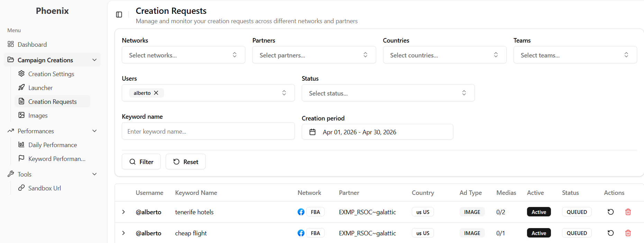
Task: Reset all filters
Action: click(185, 162)
